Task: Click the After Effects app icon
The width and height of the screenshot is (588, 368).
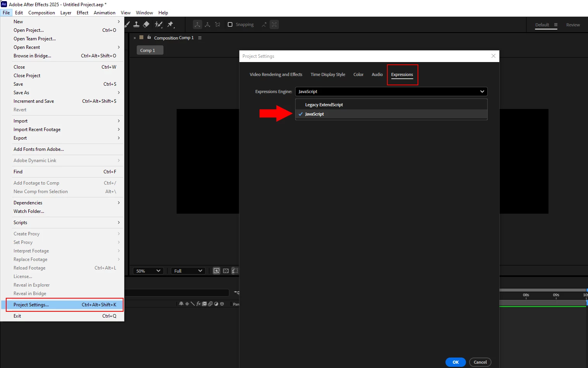Action: pos(4,4)
